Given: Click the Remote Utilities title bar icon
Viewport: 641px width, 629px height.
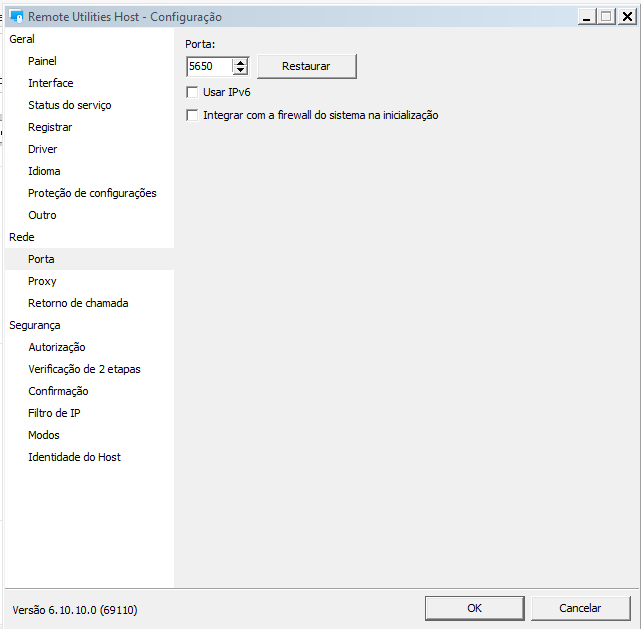Looking at the screenshot, I should tap(16, 17).
